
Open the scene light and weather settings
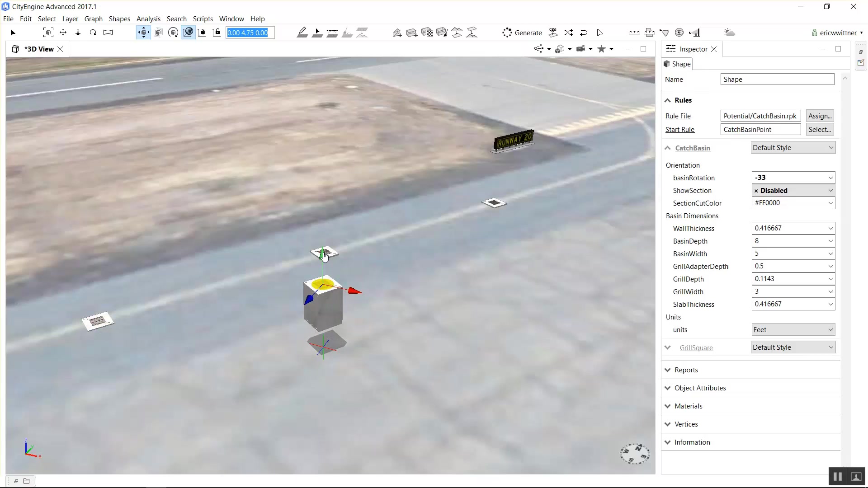point(729,33)
